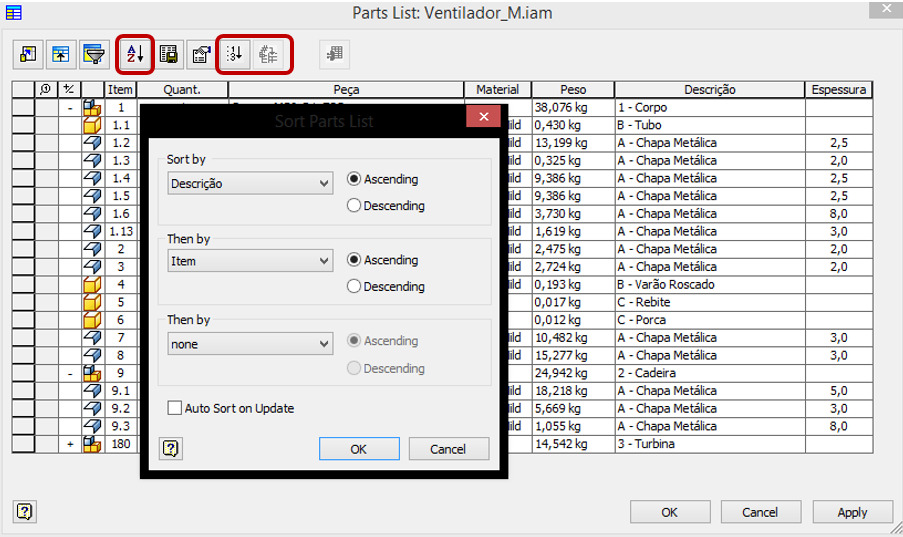This screenshot has width=903, height=537.
Task: Click the Peso column header
Action: tap(573, 90)
